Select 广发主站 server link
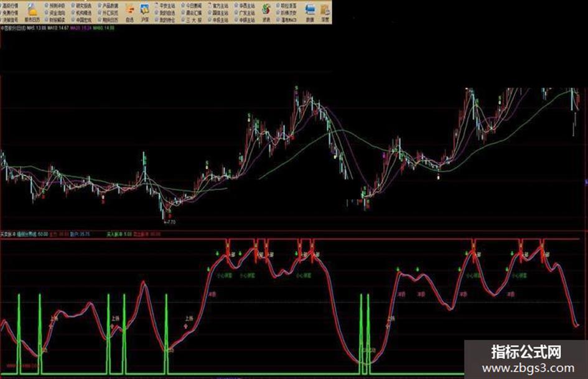Screen dimensions: 588x379 (244, 13)
